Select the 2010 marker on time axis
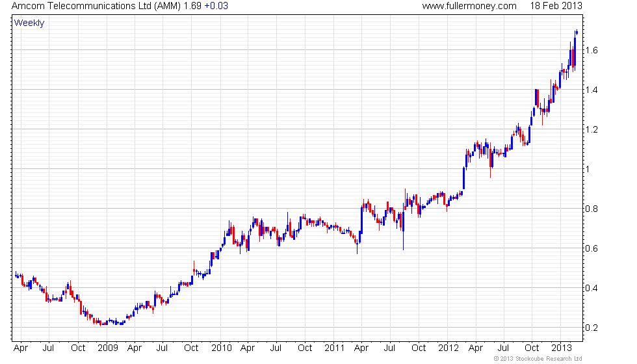This screenshot has height=364, width=637. coord(220,348)
